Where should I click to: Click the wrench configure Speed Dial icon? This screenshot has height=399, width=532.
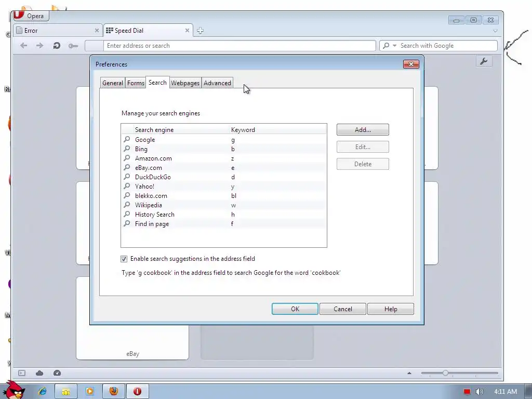click(x=484, y=61)
